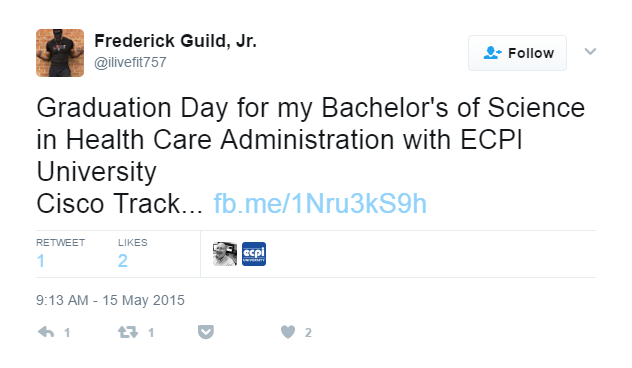
Task: Visit the @ilivefit757 handle
Action: 130,62
